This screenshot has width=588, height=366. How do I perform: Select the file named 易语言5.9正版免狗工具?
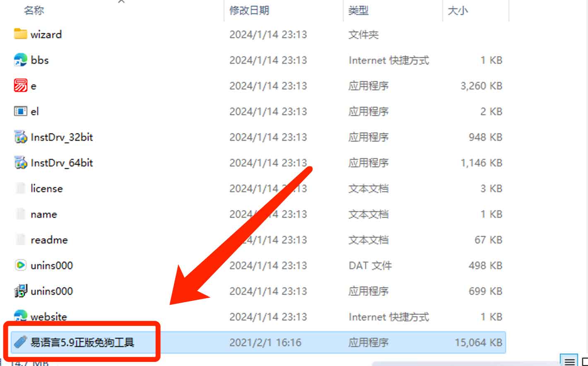[82, 342]
